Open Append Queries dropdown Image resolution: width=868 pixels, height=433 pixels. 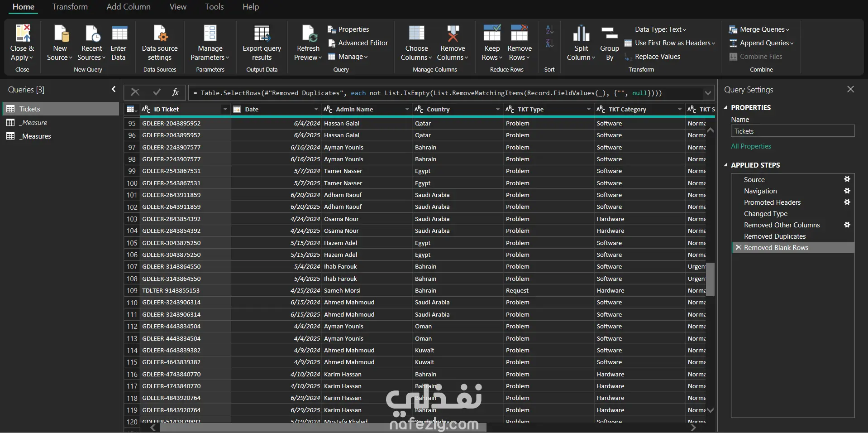(761, 43)
